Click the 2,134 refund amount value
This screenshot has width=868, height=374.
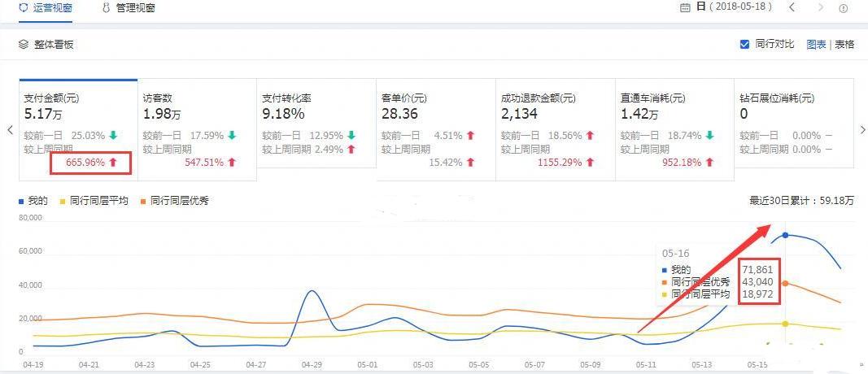pyautogui.click(x=519, y=115)
